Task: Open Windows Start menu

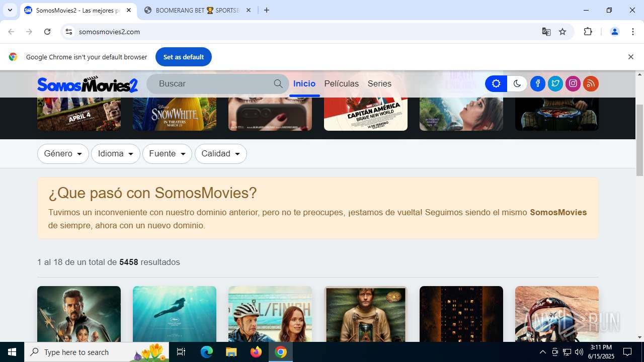Action: click(12, 352)
